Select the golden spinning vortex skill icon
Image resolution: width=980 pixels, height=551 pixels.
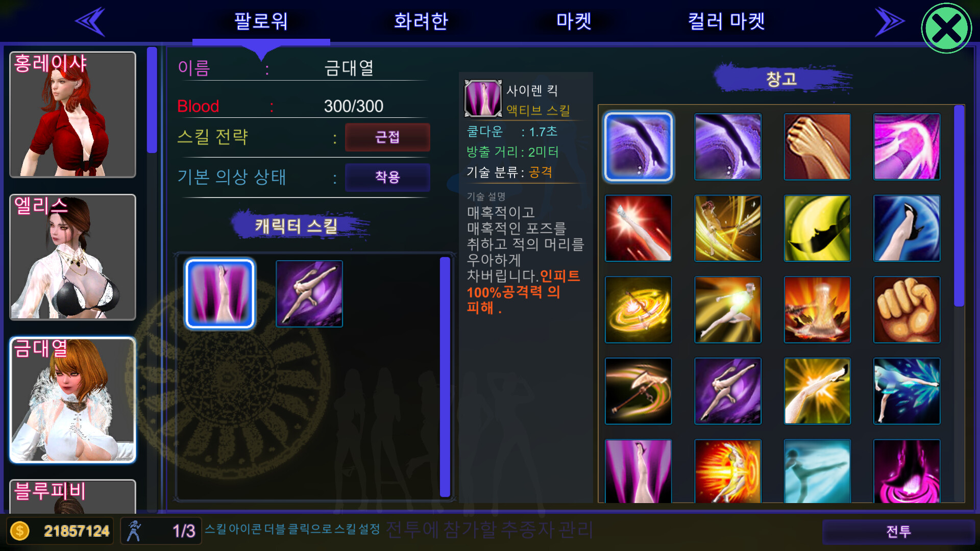click(x=639, y=310)
